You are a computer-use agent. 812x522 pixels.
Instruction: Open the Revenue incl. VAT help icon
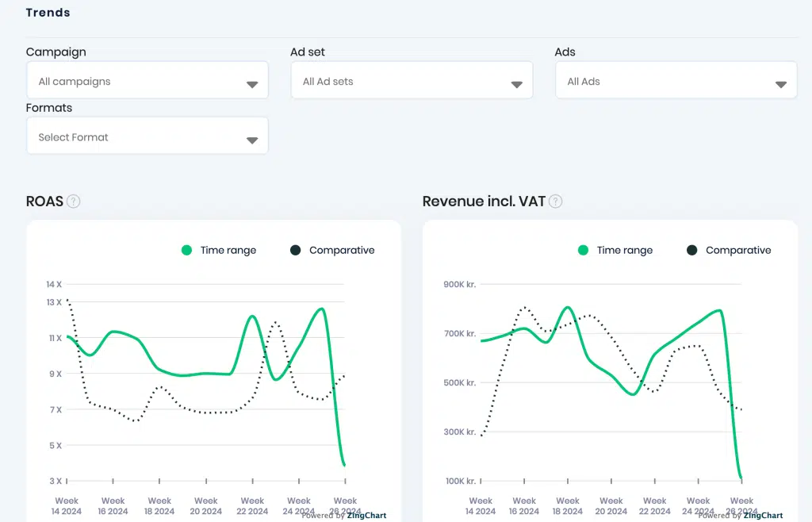pyautogui.click(x=555, y=201)
